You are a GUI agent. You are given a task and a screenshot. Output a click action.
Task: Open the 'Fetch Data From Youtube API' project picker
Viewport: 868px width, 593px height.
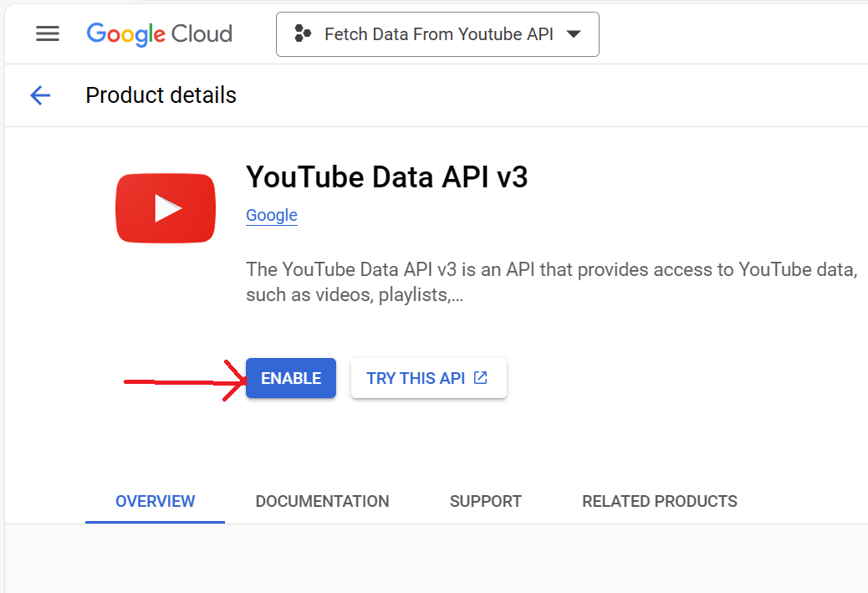click(437, 34)
